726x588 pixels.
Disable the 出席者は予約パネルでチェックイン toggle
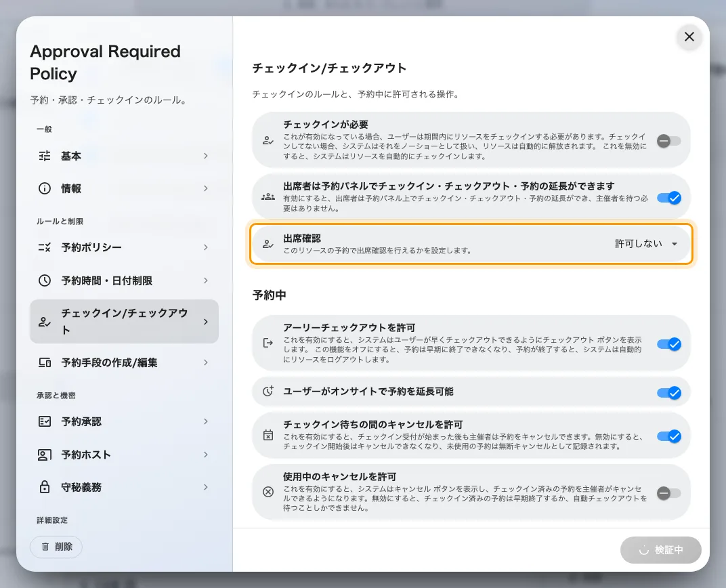pos(668,198)
